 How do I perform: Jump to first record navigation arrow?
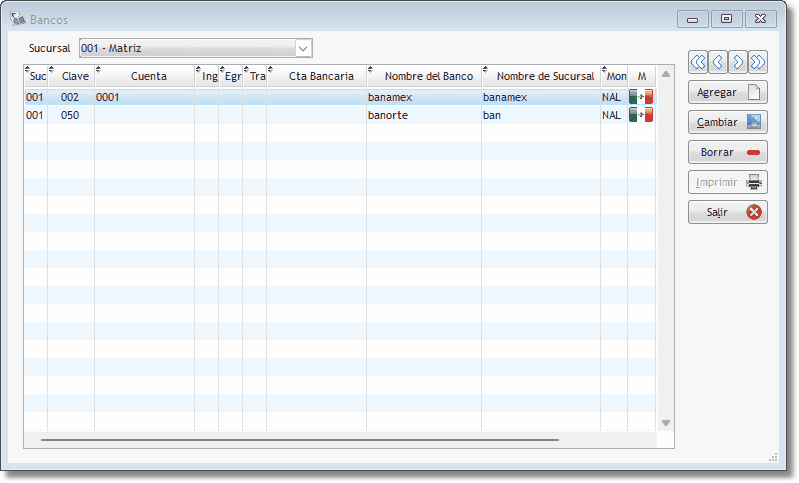pyautogui.click(x=698, y=62)
